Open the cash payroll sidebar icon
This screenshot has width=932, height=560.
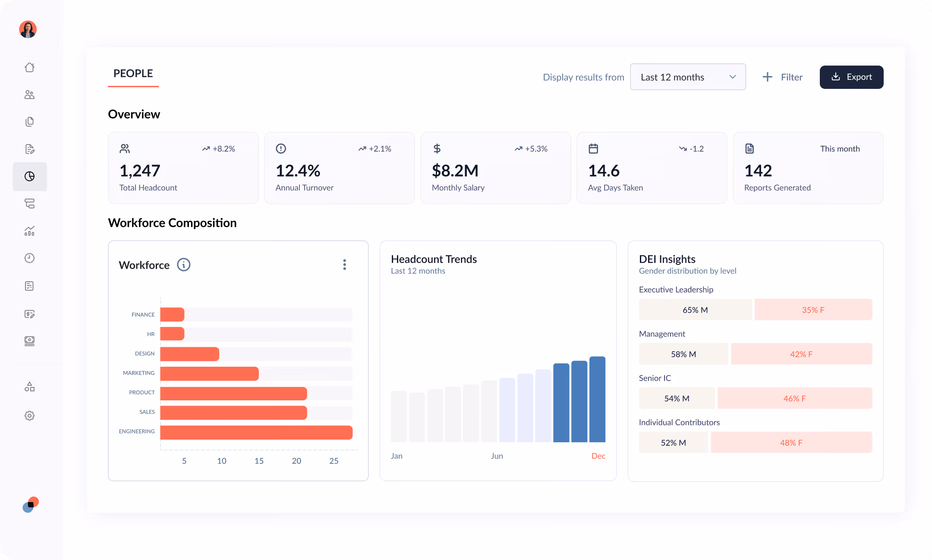(x=29, y=341)
